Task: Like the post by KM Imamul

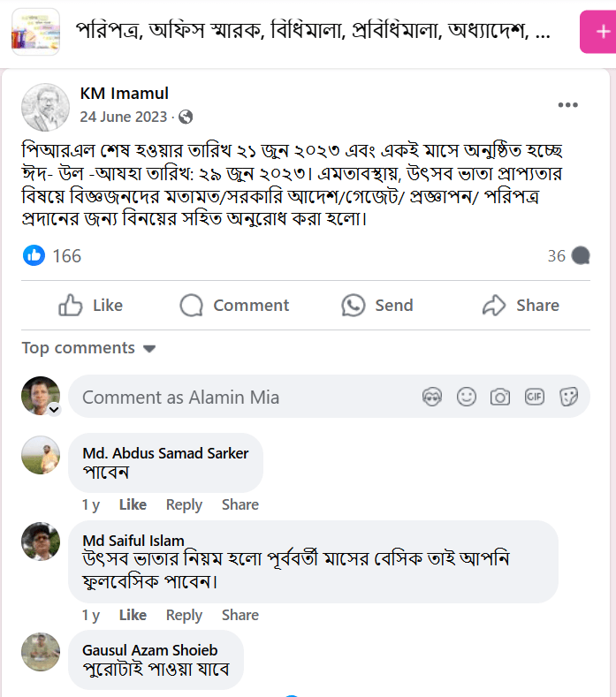Action: click(90, 306)
